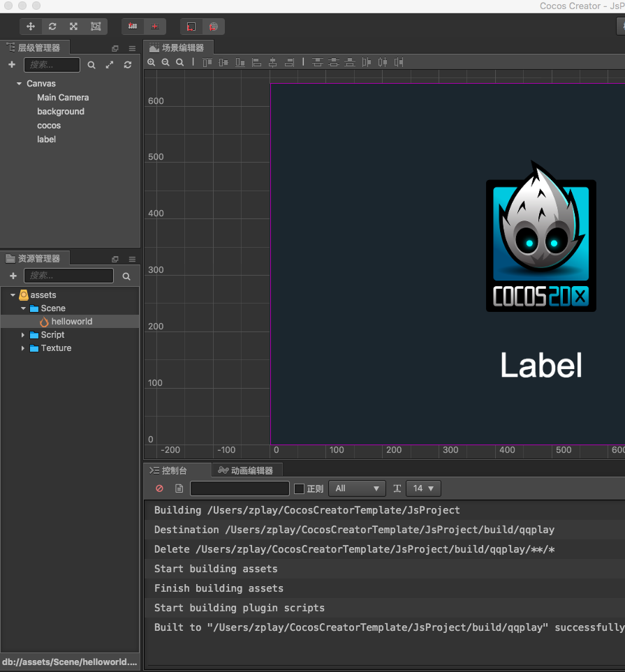Select the Move transform tool
This screenshot has height=672, width=625.
point(31,27)
